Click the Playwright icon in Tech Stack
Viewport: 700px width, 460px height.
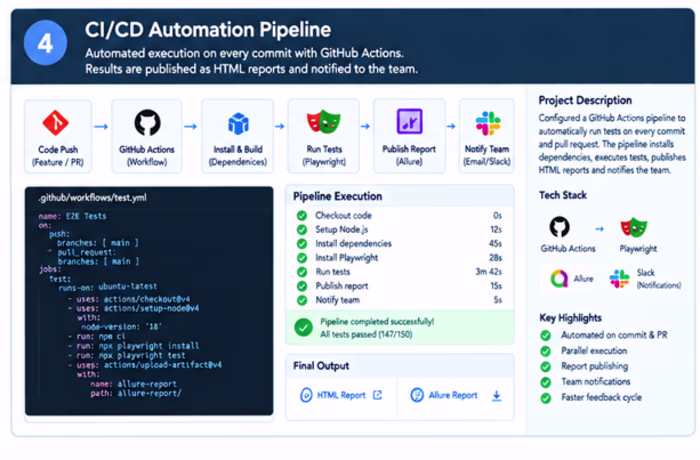coord(634,227)
